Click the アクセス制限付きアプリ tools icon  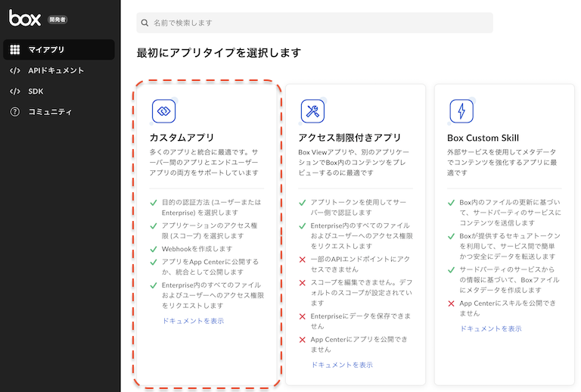(312, 111)
